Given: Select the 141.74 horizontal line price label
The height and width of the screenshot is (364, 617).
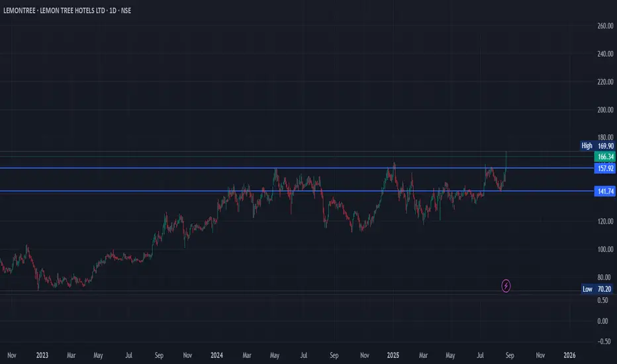Looking at the screenshot, I should (605, 191).
